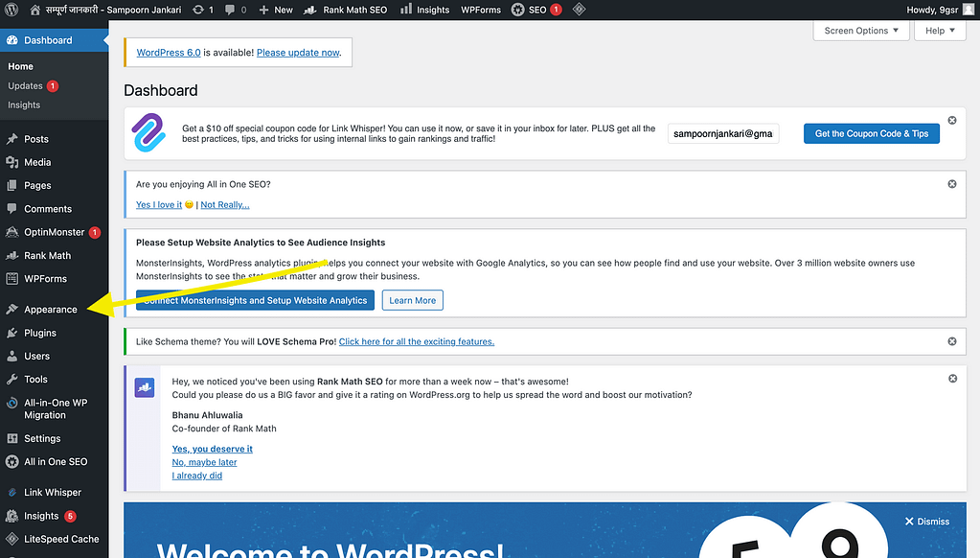Click the Media icon in sidebar
This screenshot has height=558, width=980.
point(11,162)
